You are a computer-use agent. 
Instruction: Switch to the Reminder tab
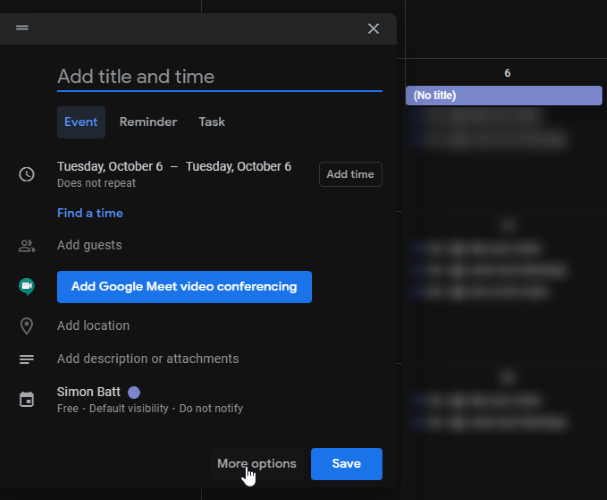tap(148, 122)
